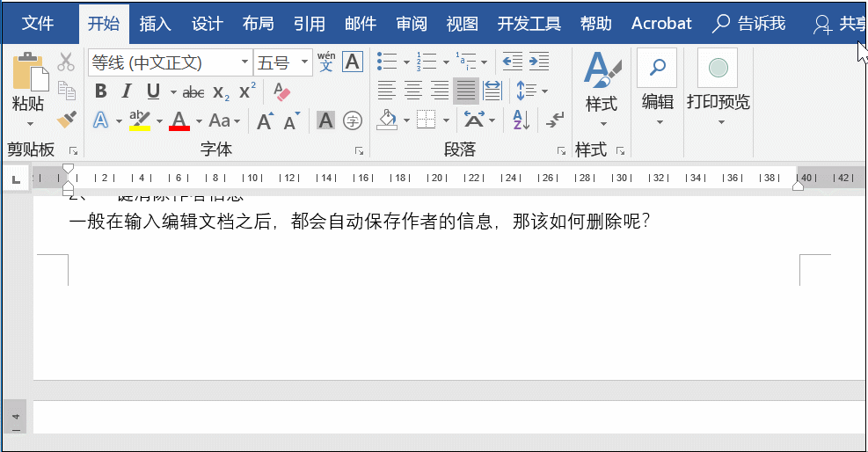
Task: Toggle Underline formatting
Action: pos(153,91)
